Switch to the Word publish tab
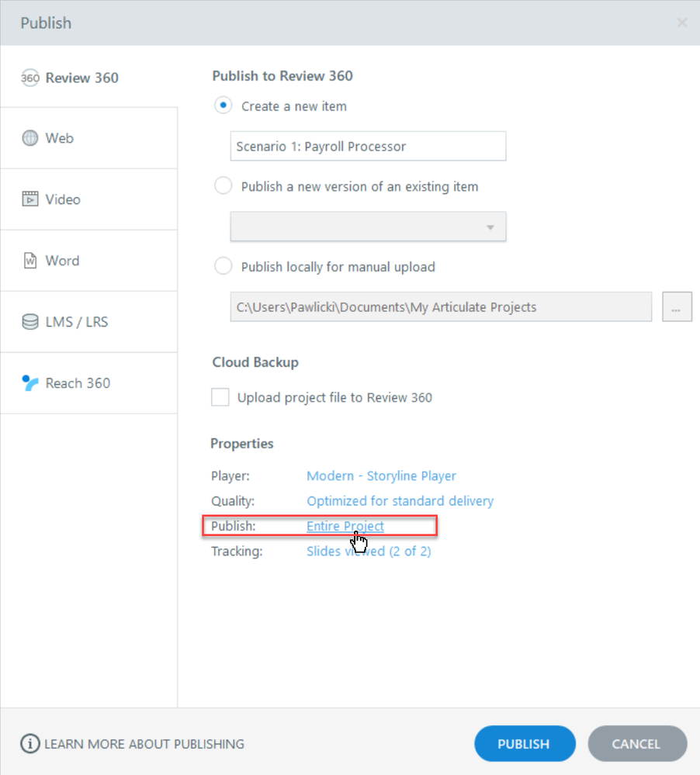The height and width of the screenshot is (775, 700). [x=89, y=261]
